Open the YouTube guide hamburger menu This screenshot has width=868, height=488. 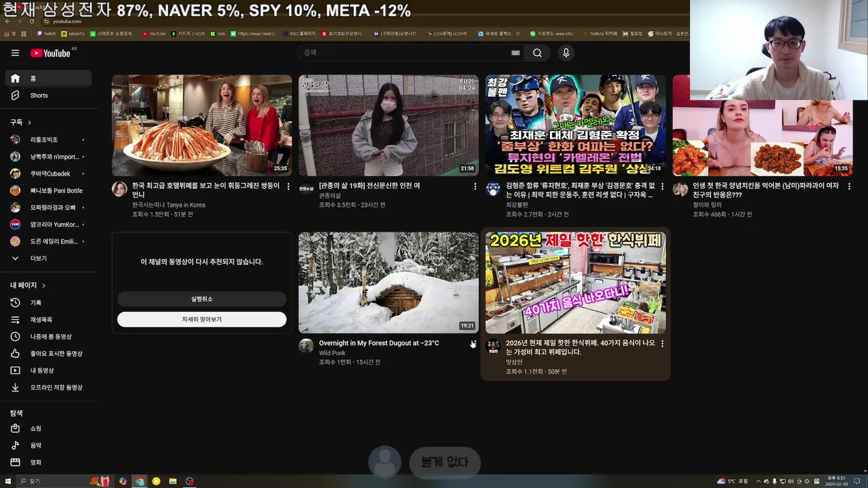point(15,53)
